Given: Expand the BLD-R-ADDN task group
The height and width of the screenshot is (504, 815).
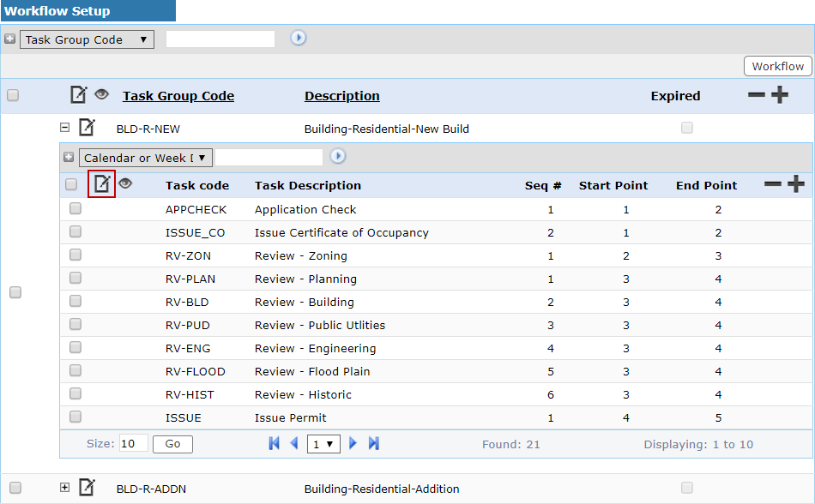Looking at the screenshot, I should coord(64,487).
